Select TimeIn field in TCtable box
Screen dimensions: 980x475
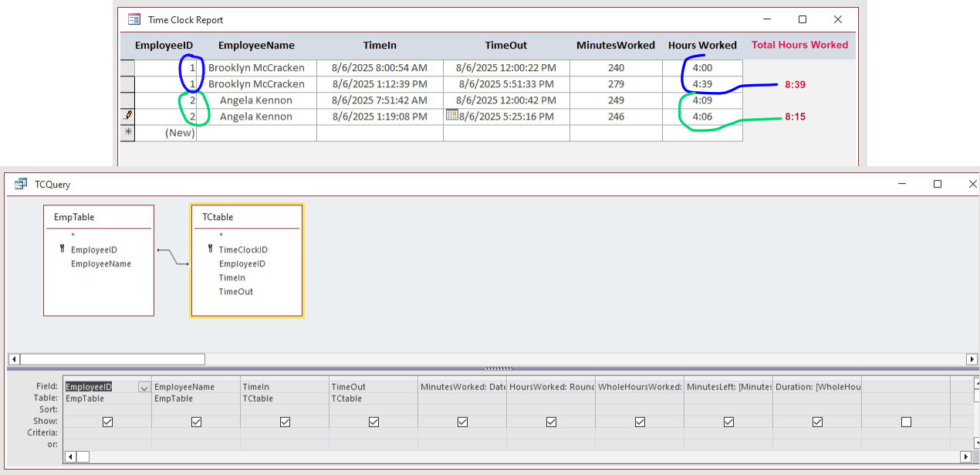[231, 277]
